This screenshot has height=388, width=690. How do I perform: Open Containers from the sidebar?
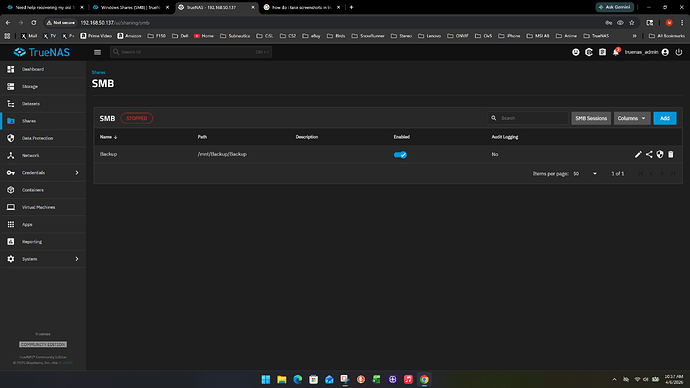point(43,190)
